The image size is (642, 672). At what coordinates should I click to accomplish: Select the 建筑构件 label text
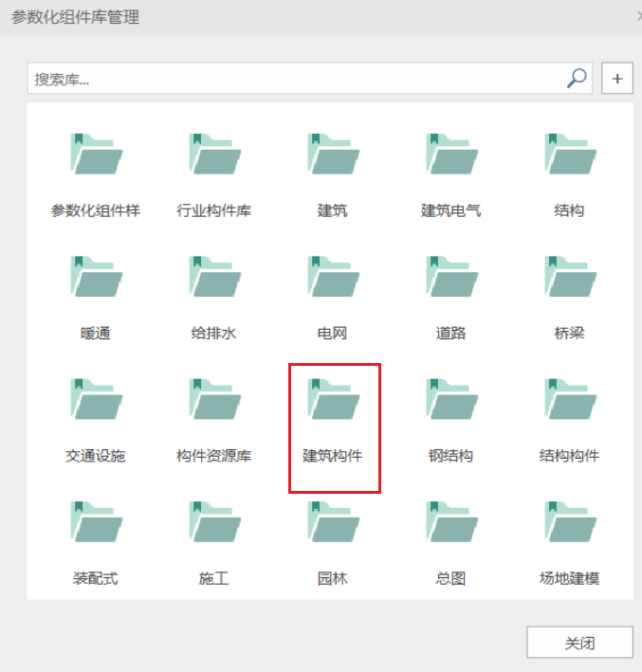[x=332, y=456]
